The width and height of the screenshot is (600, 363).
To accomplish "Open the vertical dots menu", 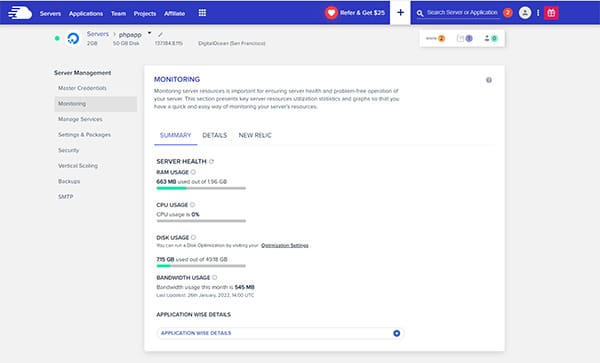I will (538, 13).
